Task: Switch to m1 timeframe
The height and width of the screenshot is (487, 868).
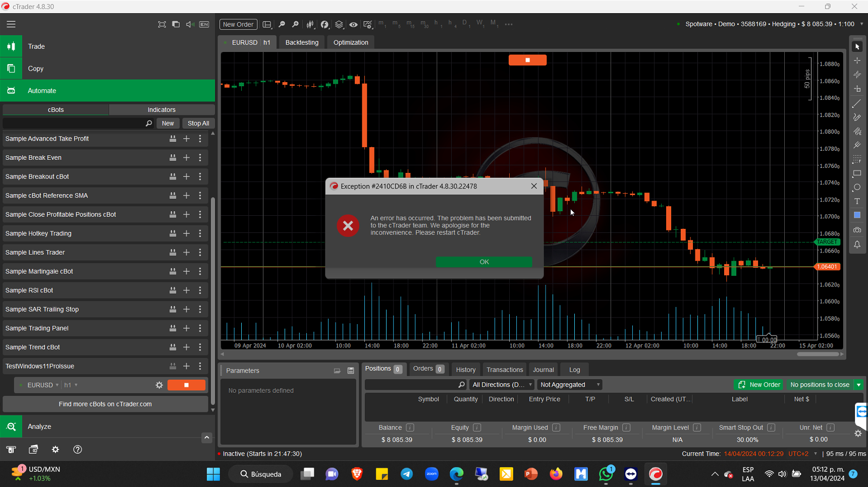Action: (x=382, y=24)
